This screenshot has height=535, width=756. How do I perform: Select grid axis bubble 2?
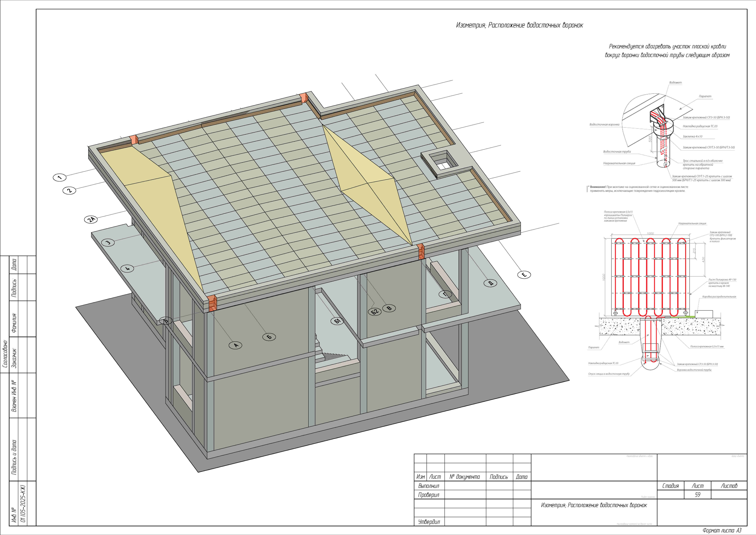pos(69,190)
